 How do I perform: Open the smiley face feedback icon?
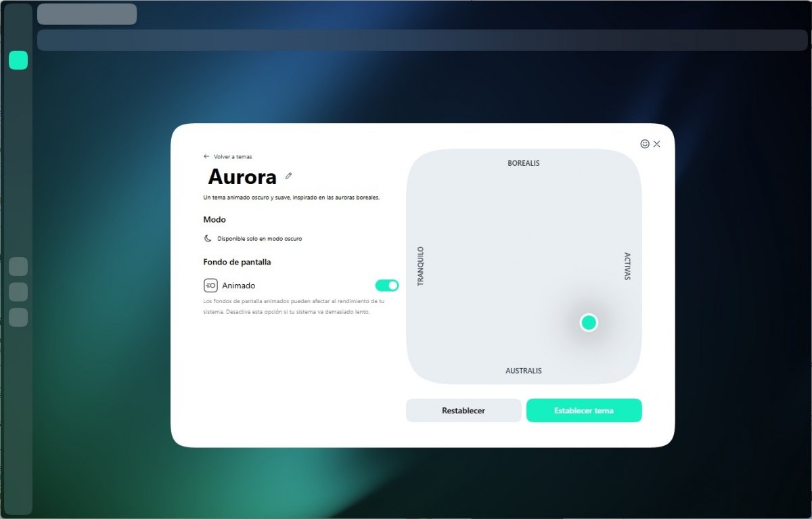(x=645, y=144)
